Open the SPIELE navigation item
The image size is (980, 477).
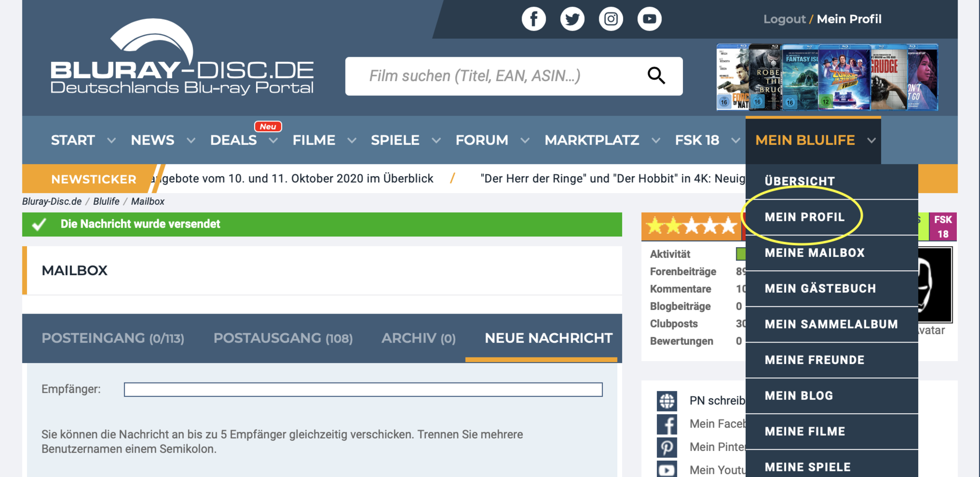pyautogui.click(x=395, y=140)
